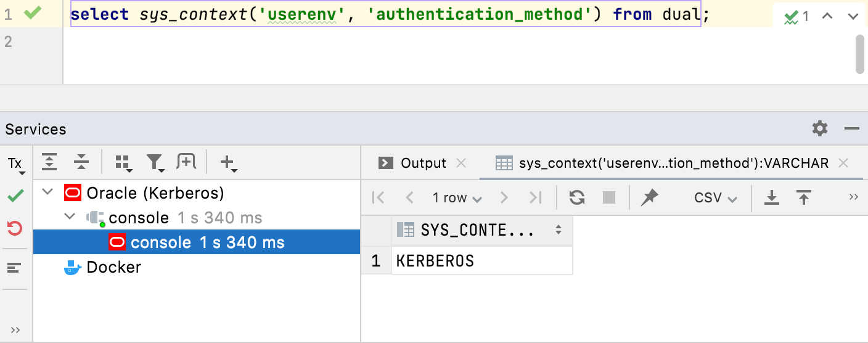This screenshot has height=343, width=868.
Task: Open the Filter funnel icon menu
Action: click(x=155, y=163)
